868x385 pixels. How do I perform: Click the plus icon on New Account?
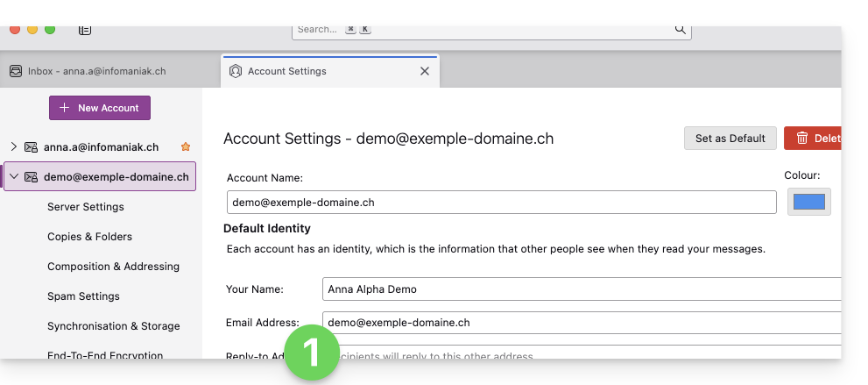point(64,108)
